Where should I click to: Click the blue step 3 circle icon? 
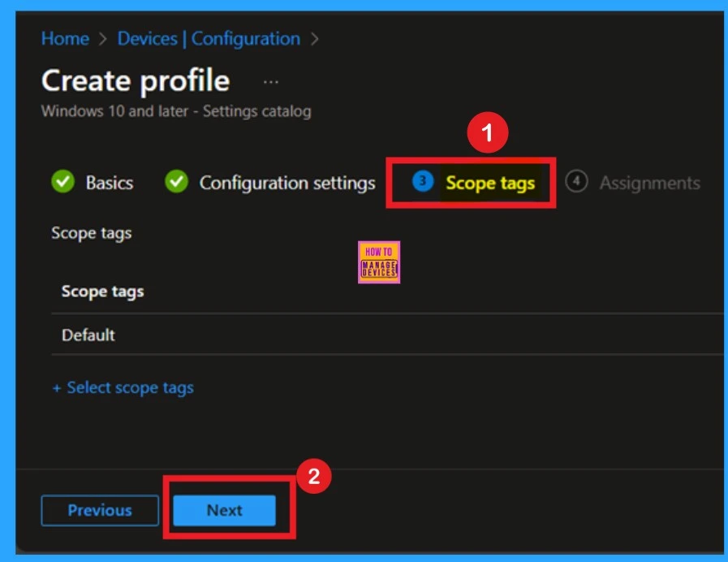(423, 181)
